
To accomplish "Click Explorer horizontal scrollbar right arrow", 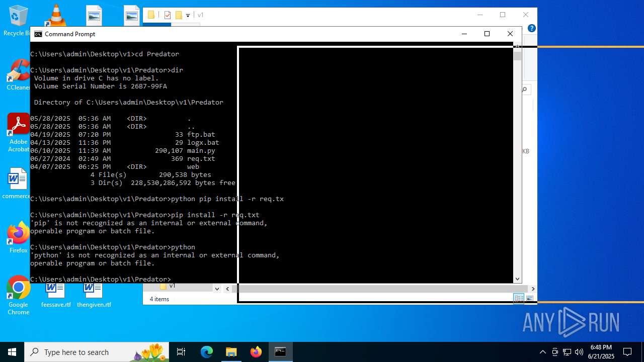I will pyautogui.click(x=533, y=289).
